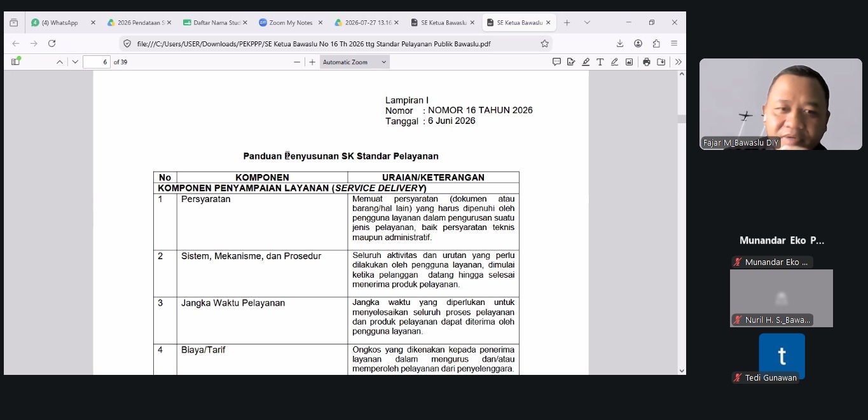Close the WhatsApp tab
The width and height of the screenshot is (868, 420).
[x=93, y=22]
